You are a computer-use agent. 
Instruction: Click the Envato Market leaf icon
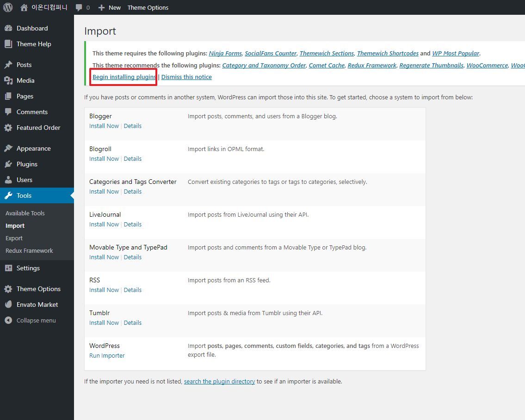click(8, 304)
